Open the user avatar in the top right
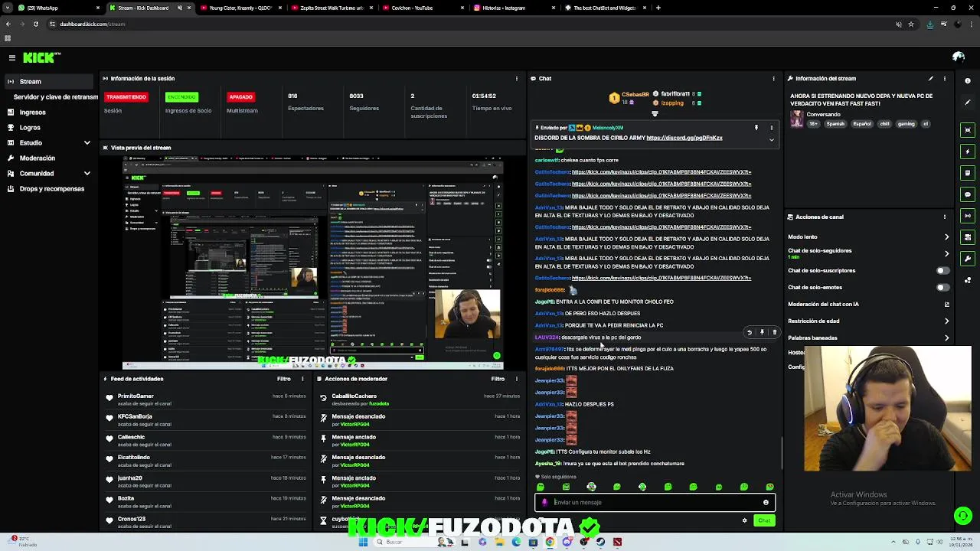 pos(959,57)
